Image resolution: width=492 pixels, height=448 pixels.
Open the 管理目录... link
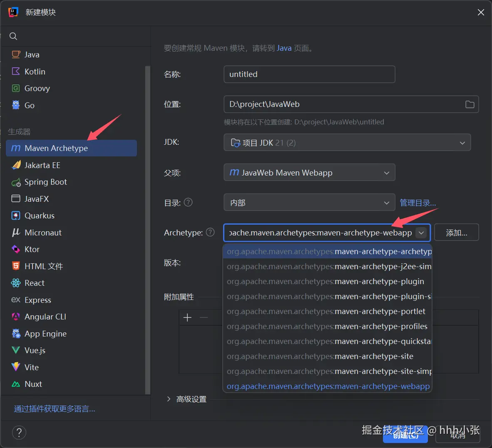point(417,203)
